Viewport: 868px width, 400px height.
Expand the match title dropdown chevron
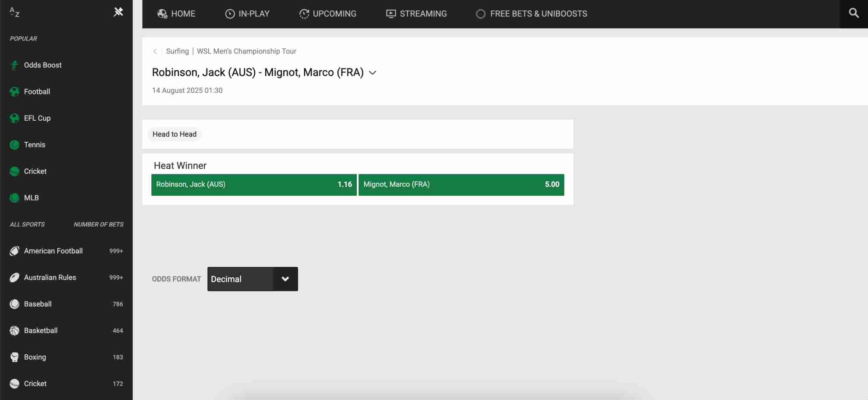point(373,73)
